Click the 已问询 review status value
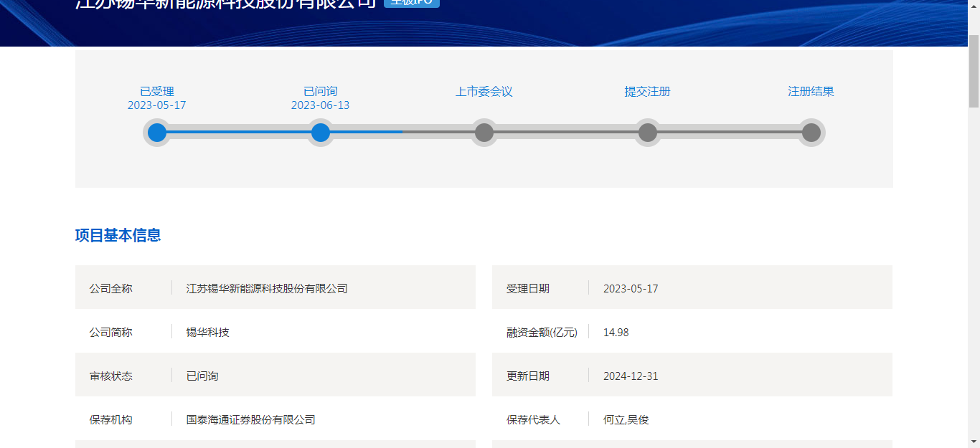Viewport: 980px width, 448px height. [202, 376]
